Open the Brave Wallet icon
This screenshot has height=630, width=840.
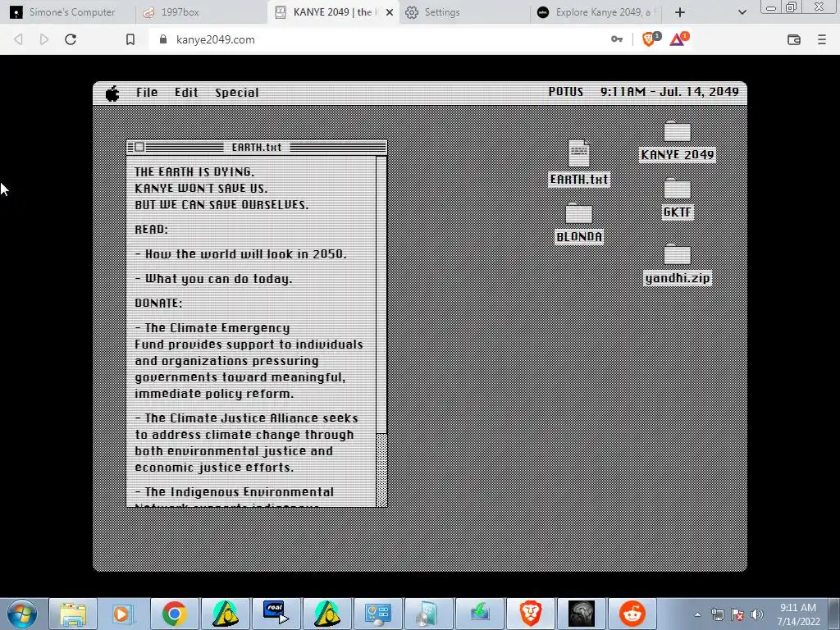pyautogui.click(x=794, y=39)
